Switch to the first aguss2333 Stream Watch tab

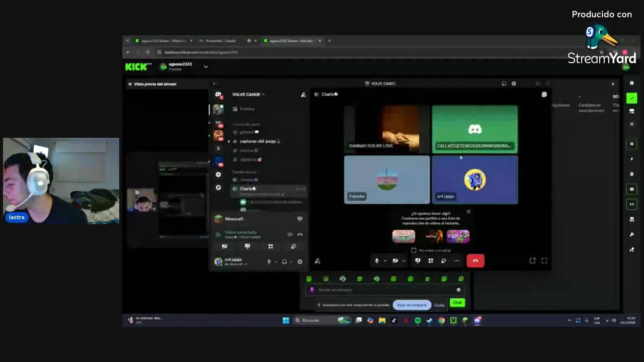164,41
